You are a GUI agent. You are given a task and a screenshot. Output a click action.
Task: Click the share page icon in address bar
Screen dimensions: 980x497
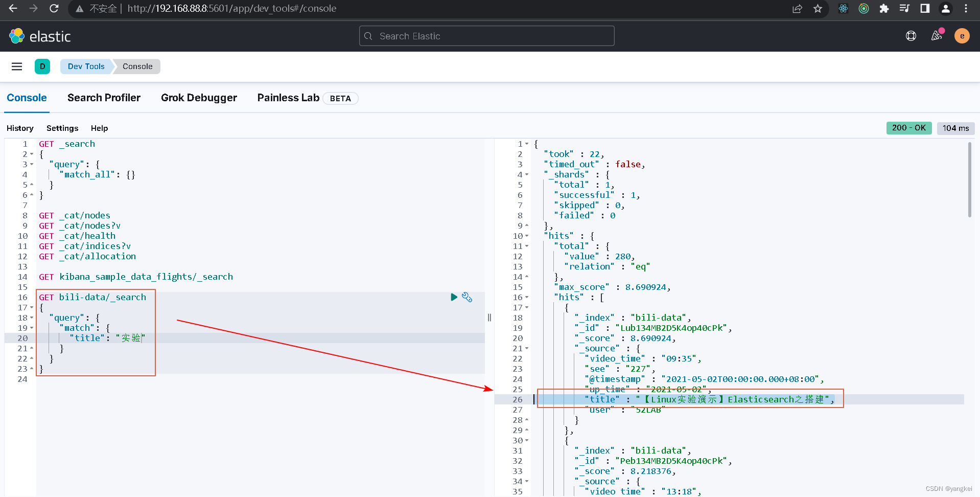[797, 9]
